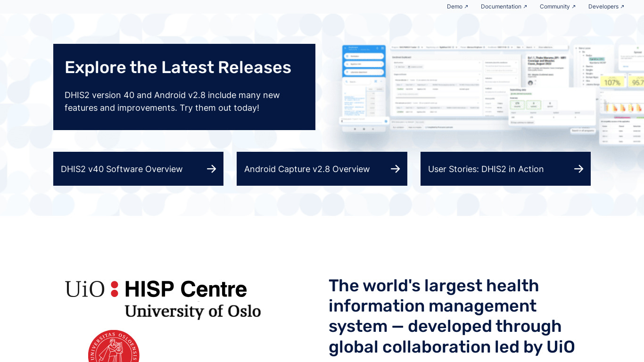Click the external-link arrow next to Documentation

pos(525,7)
